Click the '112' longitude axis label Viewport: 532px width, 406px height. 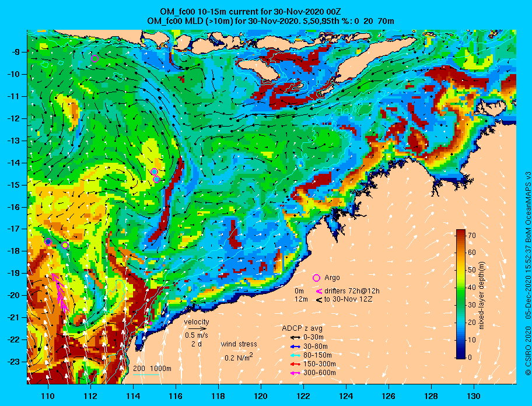pyautogui.click(x=90, y=396)
